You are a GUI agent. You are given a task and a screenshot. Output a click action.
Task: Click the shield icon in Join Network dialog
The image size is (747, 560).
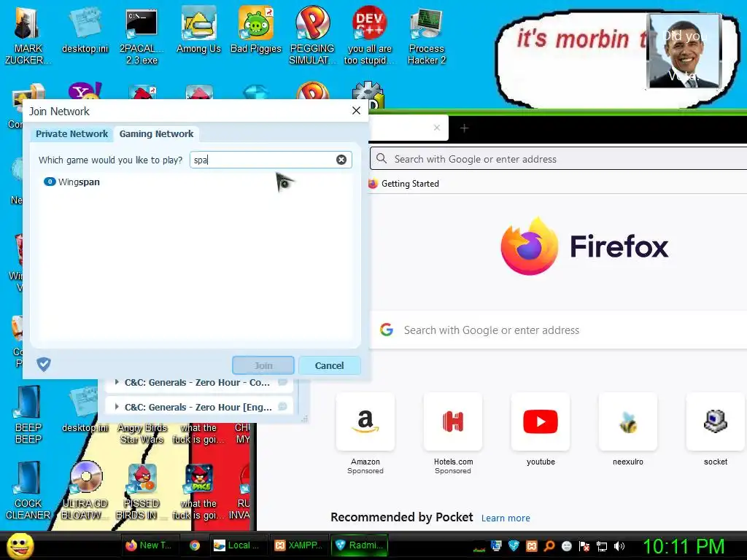pos(44,365)
